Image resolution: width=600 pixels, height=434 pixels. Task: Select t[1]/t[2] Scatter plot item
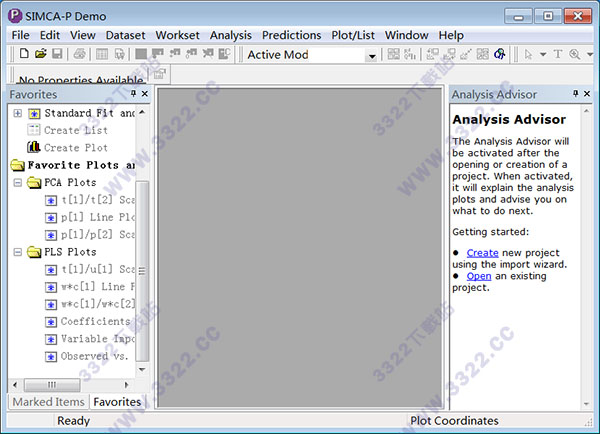(x=90, y=200)
